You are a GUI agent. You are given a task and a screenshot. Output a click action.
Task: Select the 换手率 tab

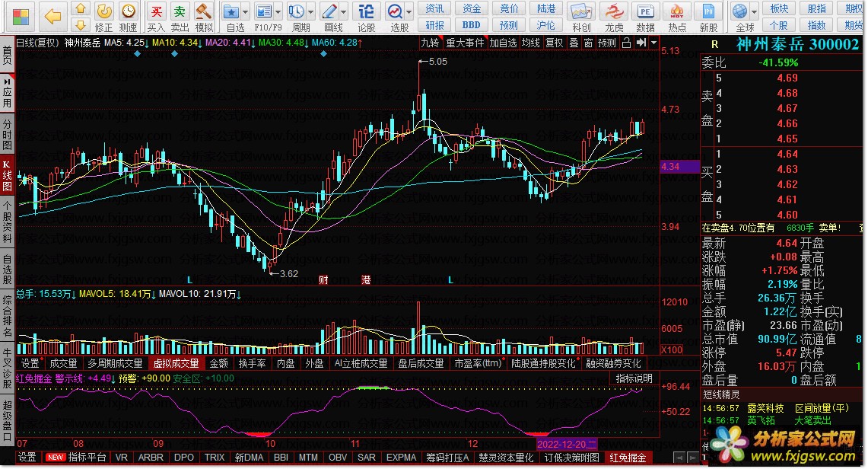click(x=253, y=363)
